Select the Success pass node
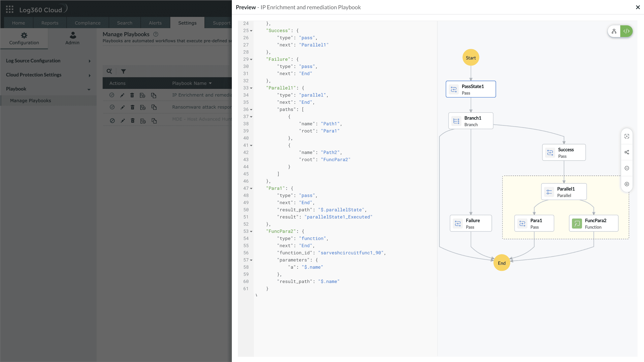This screenshot has width=644, height=362. (564, 152)
